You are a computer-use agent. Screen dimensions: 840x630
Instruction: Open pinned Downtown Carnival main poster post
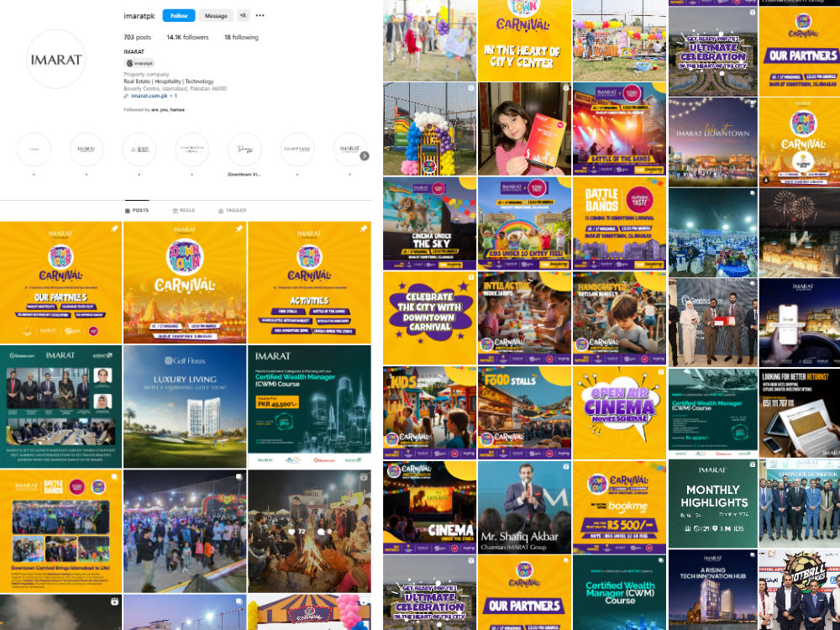coord(185,282)
